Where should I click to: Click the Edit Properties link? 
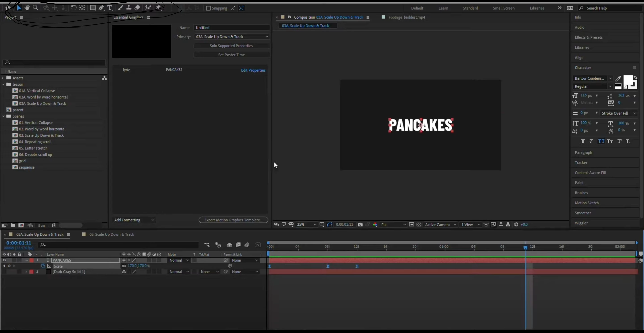(x=253, y=70)
